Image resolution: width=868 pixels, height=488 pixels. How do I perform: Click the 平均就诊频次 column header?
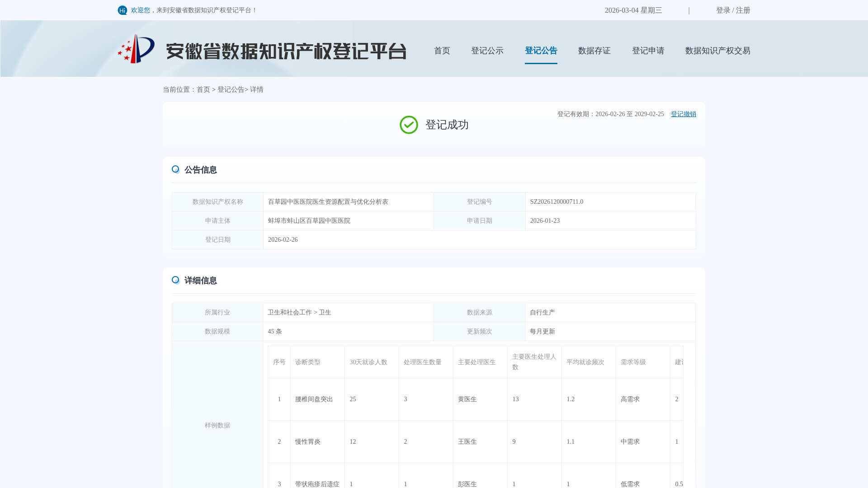[x=589, y=362]
